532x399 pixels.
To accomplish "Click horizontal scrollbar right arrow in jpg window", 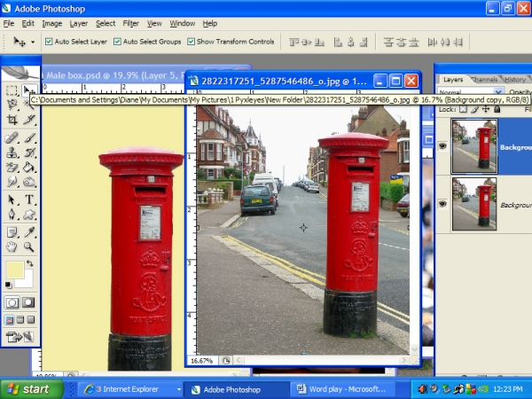I will tap(404, 360).
